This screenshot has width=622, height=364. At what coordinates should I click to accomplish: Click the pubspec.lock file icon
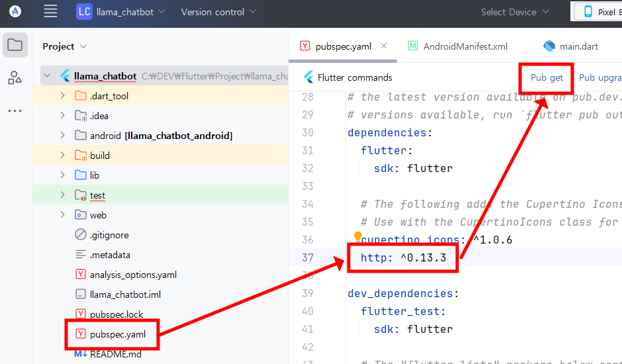coord(81,314)
